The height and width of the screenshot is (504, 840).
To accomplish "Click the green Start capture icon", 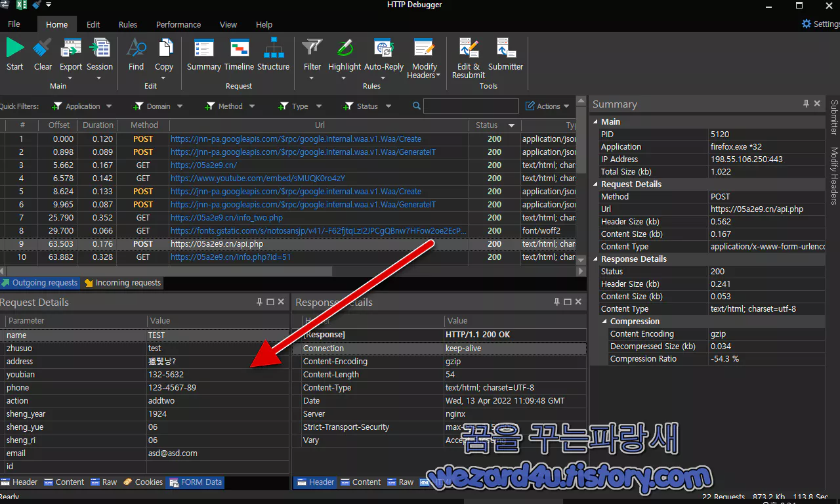I will 15,48.
